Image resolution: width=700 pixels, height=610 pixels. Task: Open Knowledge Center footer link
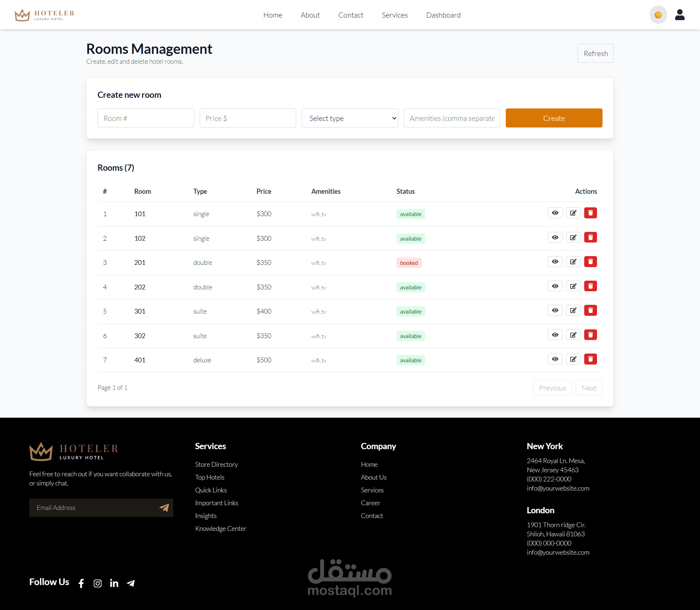click(221, 528)
